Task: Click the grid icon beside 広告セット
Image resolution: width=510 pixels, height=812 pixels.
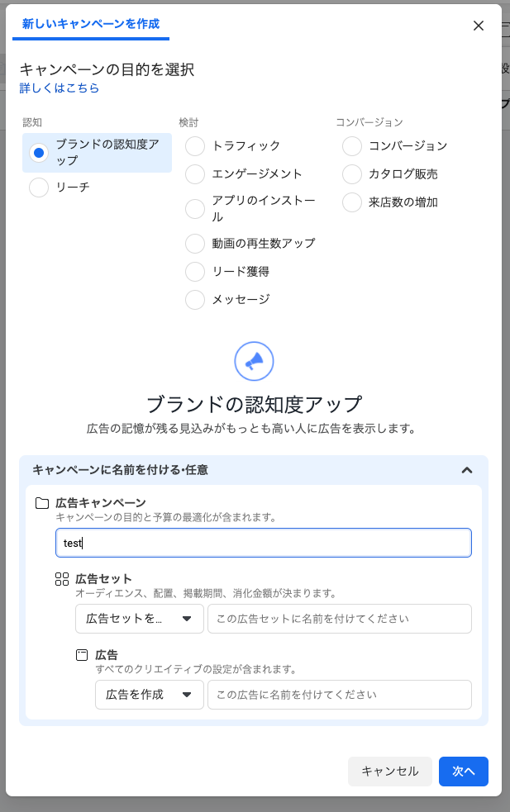Action: point(62,579)
